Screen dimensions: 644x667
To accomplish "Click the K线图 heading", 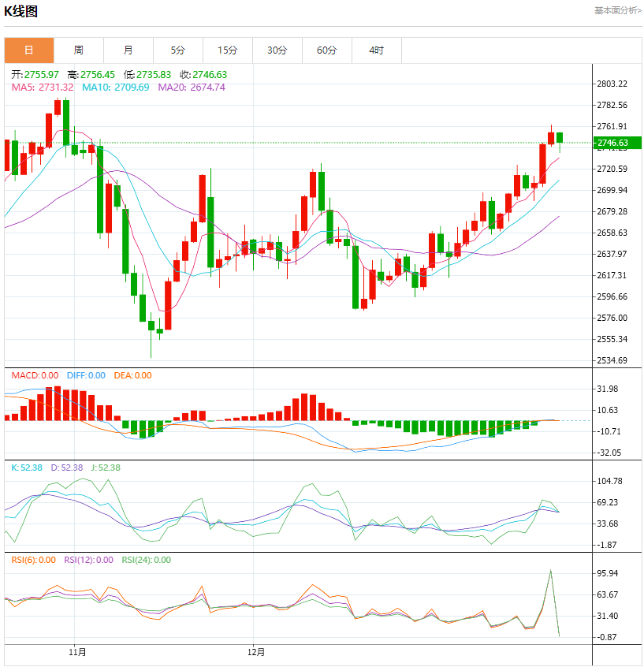I will pos(20,11).
